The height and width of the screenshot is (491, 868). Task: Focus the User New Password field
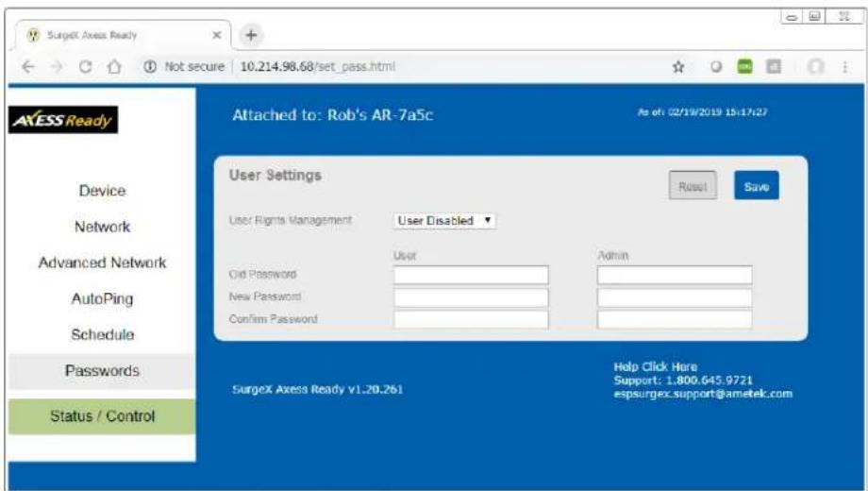pyautogui.click(x=471, y=297)
